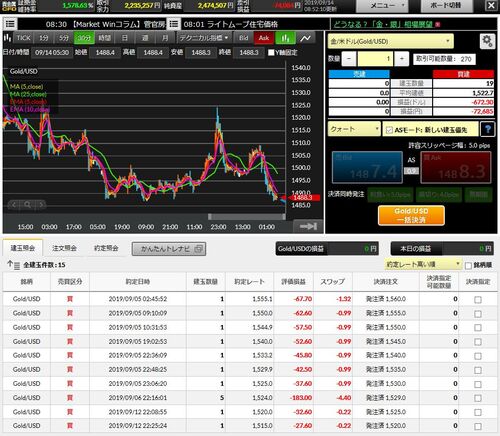Screen dimensions: 500x436
Task: Open the news list icon beside 08:30 headline
Action: pyautogui.click(x=10, y=24)
